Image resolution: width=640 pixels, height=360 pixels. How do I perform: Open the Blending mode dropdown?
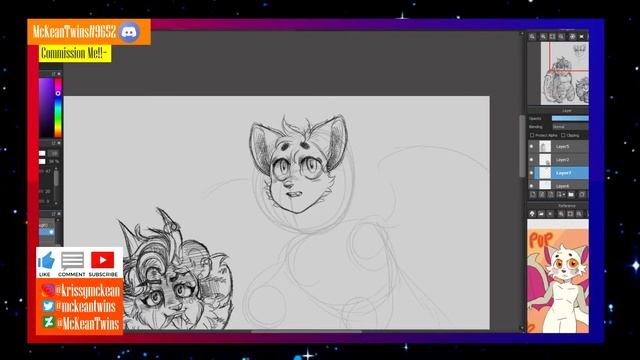click(x=570, y=127)
